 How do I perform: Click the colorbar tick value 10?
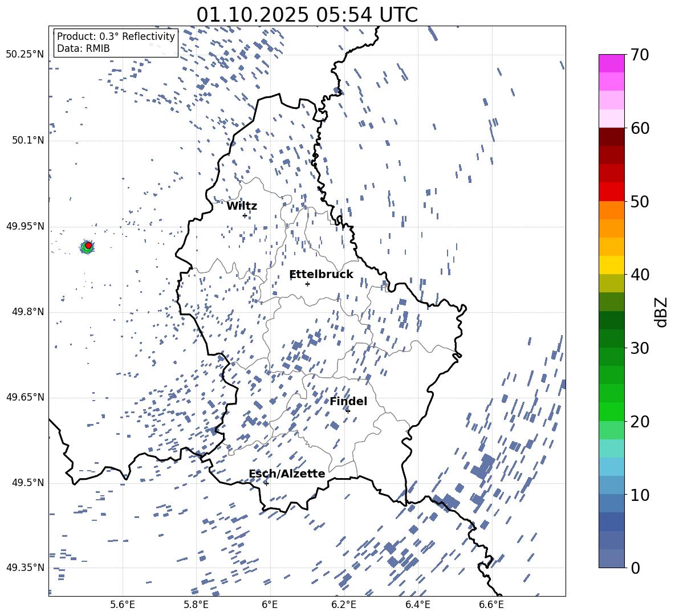(x=640, y=495)
